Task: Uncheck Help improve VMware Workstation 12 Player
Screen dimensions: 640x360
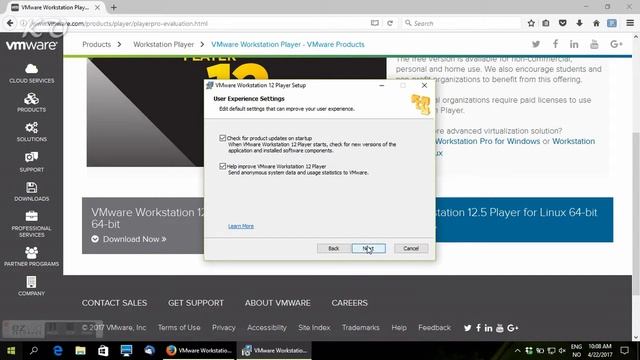Action: [x=222, y=167]
